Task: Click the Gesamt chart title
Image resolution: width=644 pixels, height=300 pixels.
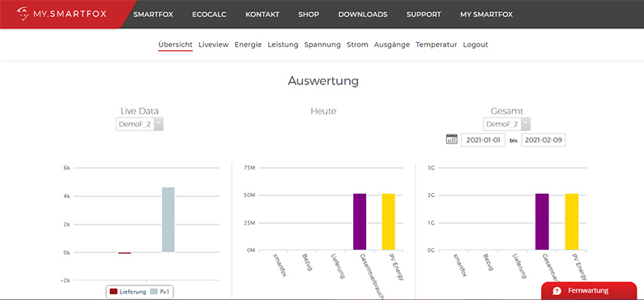Action: [507, 111]
